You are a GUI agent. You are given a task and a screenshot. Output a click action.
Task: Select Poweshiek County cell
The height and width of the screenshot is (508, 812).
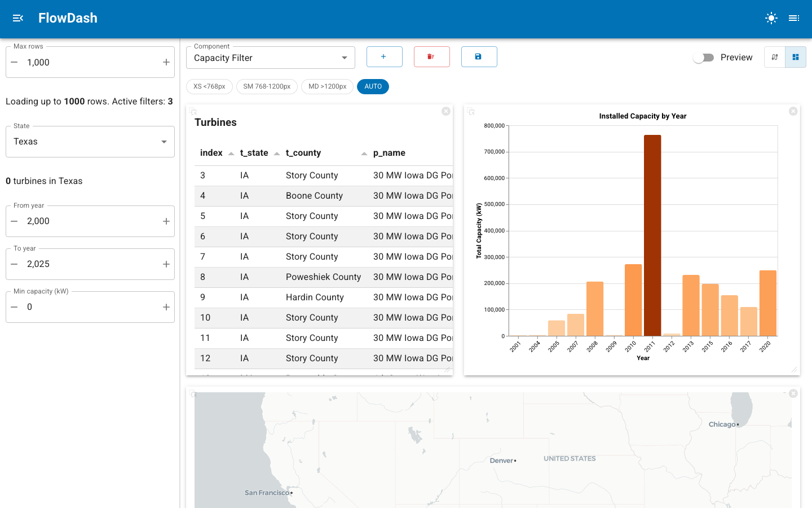pyautogui.click(x=323, y=277)
